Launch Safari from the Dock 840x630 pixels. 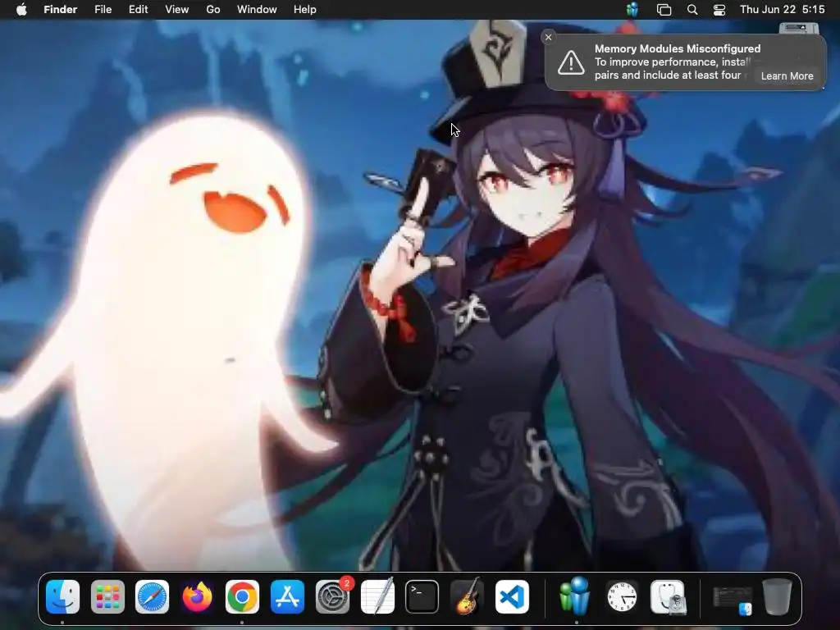point(152,597)
